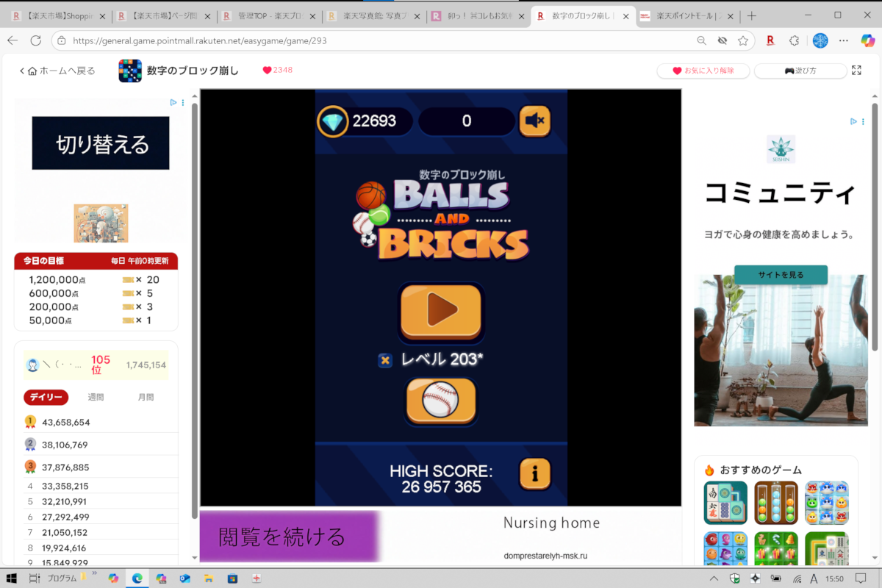Open the 遊び方 how-to-play button
The width and height of the screenshot is (882, 588).
[x=800, y=71]
